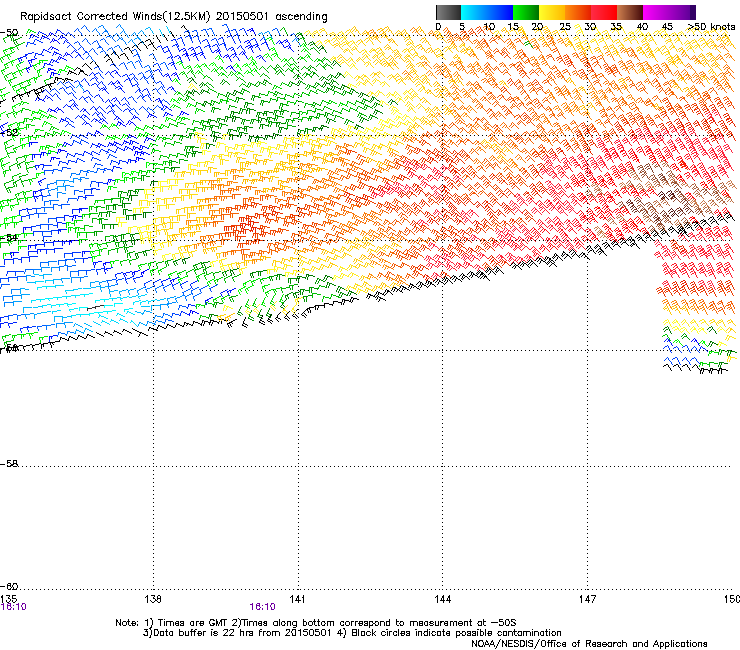
Task: Click the brown 35-40 knots legend segment
Action: [630, 12]
